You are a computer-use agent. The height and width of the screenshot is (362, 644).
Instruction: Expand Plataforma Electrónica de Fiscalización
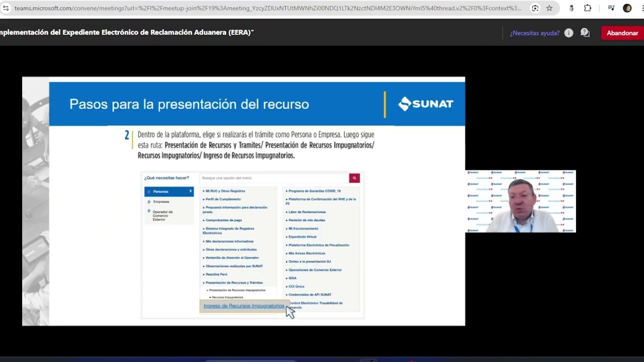point(318,245)
